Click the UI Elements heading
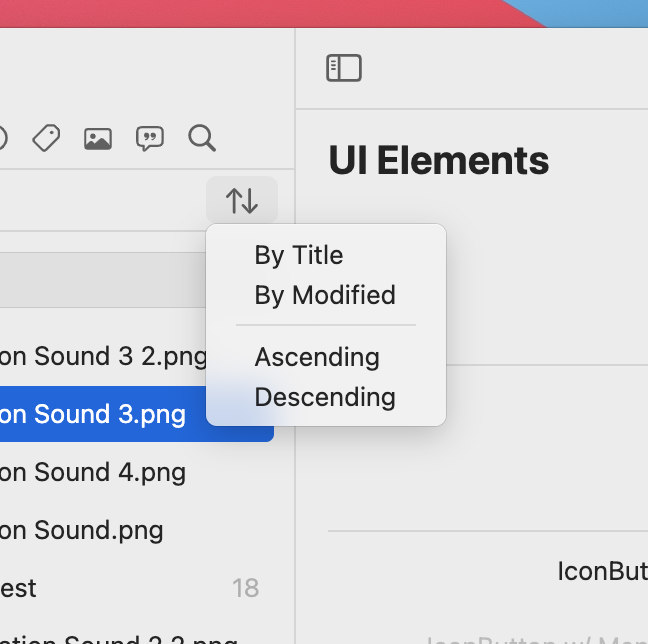Screen dimensions: 648x644 coord(439,160)
